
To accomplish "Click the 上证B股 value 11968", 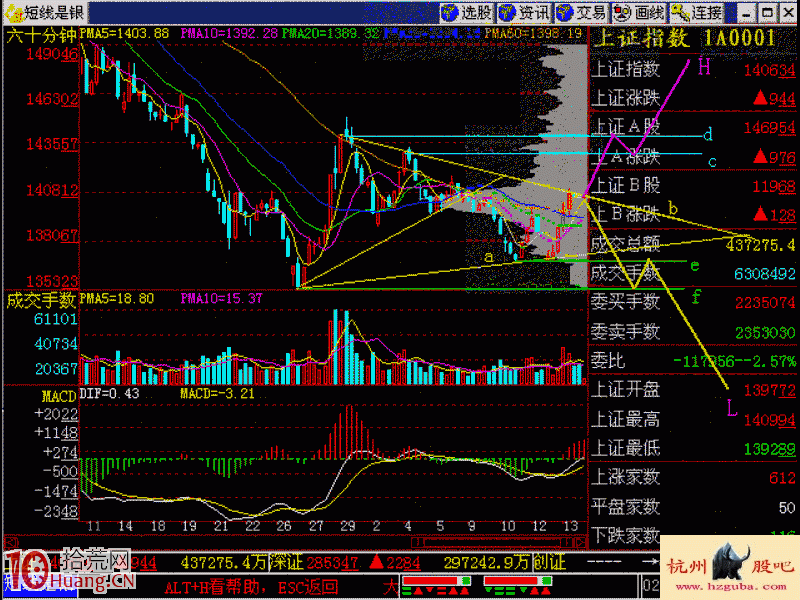I will [x=774, y=186].
